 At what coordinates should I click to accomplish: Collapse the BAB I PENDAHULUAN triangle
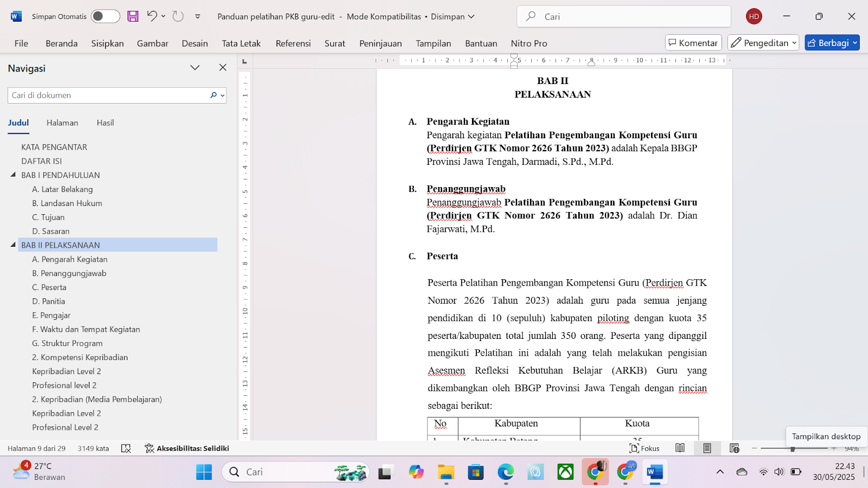click(x=13, y=175)
